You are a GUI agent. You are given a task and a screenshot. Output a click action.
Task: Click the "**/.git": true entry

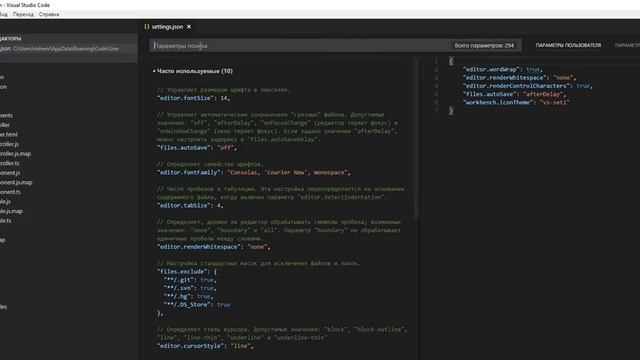click(x=190, y=280)
